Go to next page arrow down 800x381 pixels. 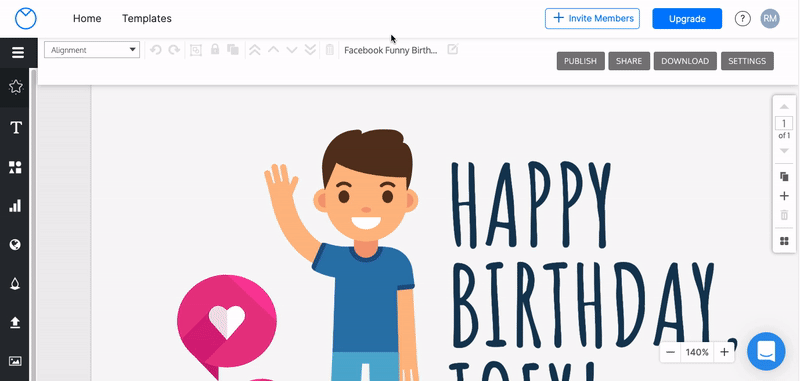tap(784, 150)
